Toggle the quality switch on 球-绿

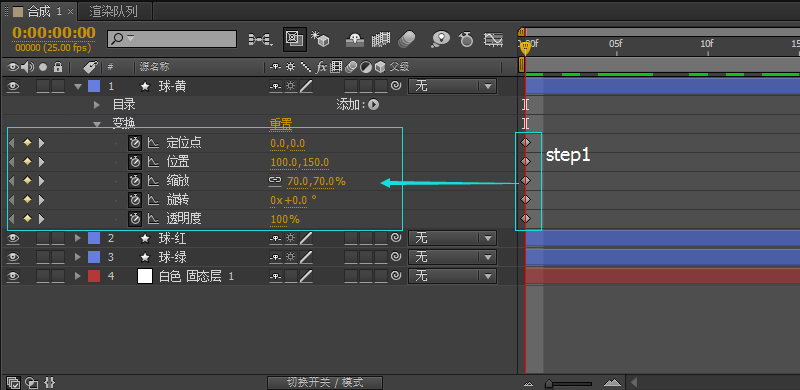coord(306,257)
